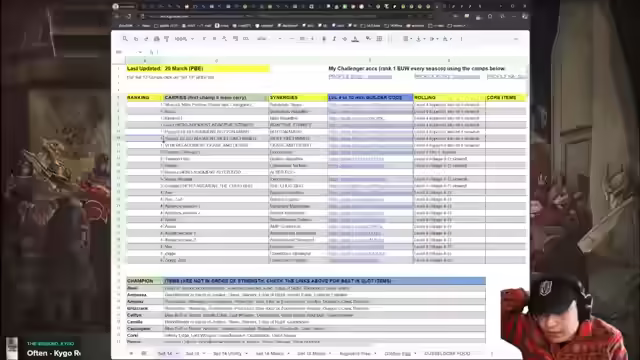Toggle italic formatting

pyautogui.click(x=334, y=39)
